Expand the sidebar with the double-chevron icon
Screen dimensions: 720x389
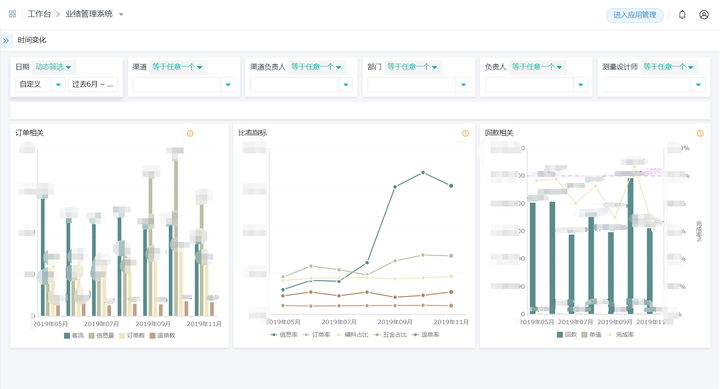click(6, 40)
